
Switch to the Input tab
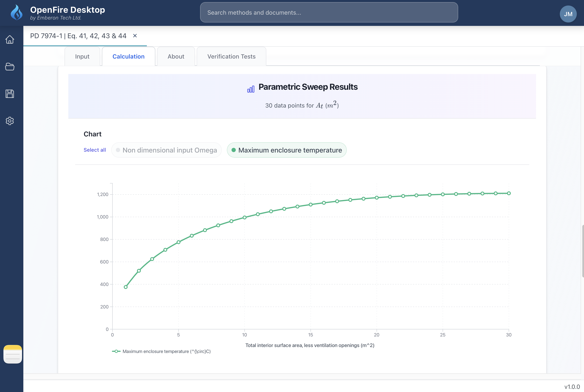pyautogui.click(x=82, y=56)
